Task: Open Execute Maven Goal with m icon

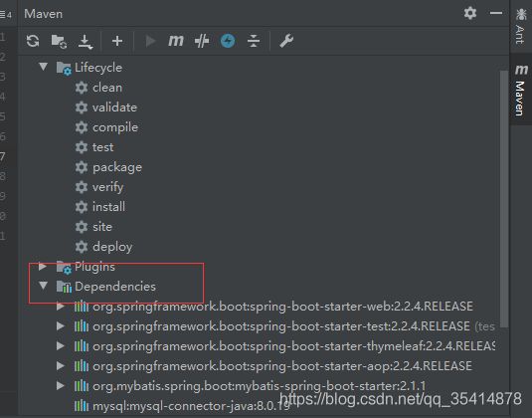Action: 176,41
